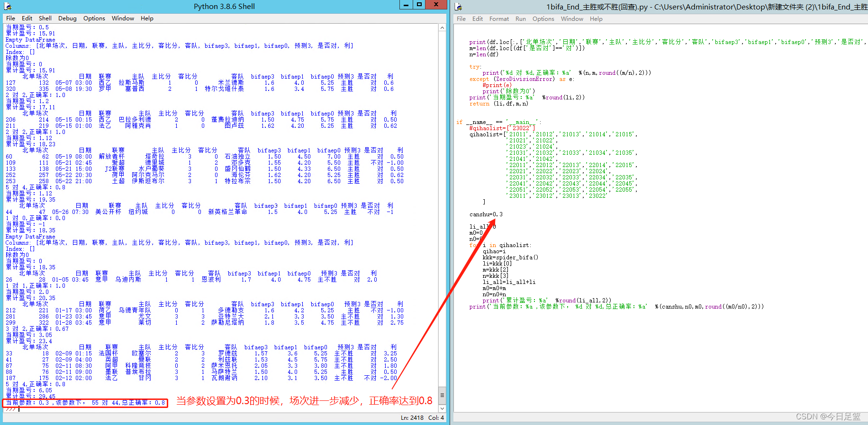
Task: Click shell output '5 对 4,正确率: 0.8' near bottom
Action: click(x=36, y=384)
